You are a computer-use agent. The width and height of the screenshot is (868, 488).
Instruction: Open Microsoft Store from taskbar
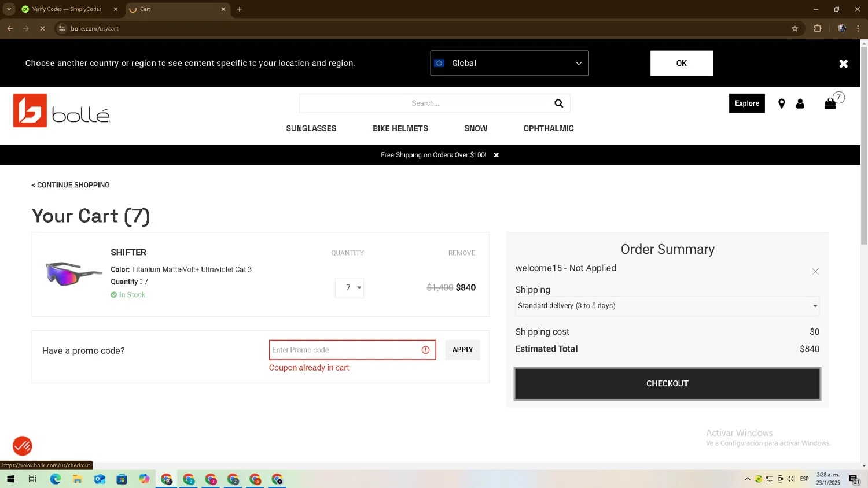click(x=122, y=479)
